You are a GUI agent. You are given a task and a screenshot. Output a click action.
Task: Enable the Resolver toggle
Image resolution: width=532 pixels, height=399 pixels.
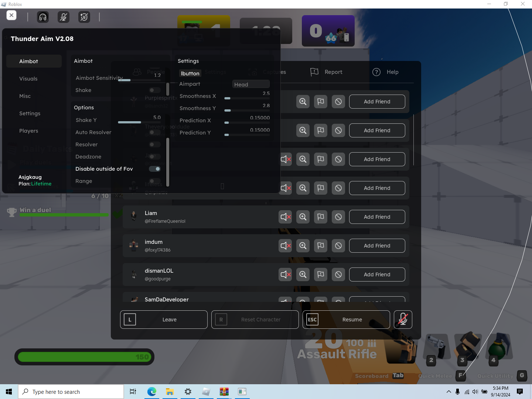(155, 144)
